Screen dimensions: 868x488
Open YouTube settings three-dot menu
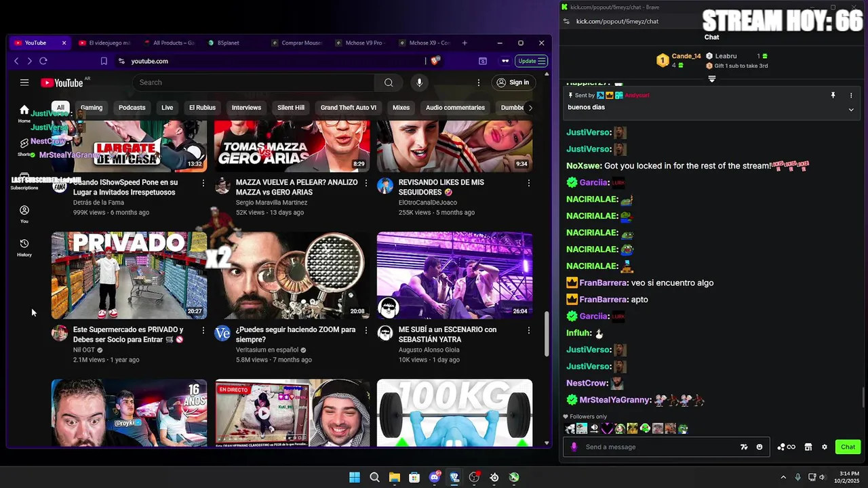click(479, 83)
